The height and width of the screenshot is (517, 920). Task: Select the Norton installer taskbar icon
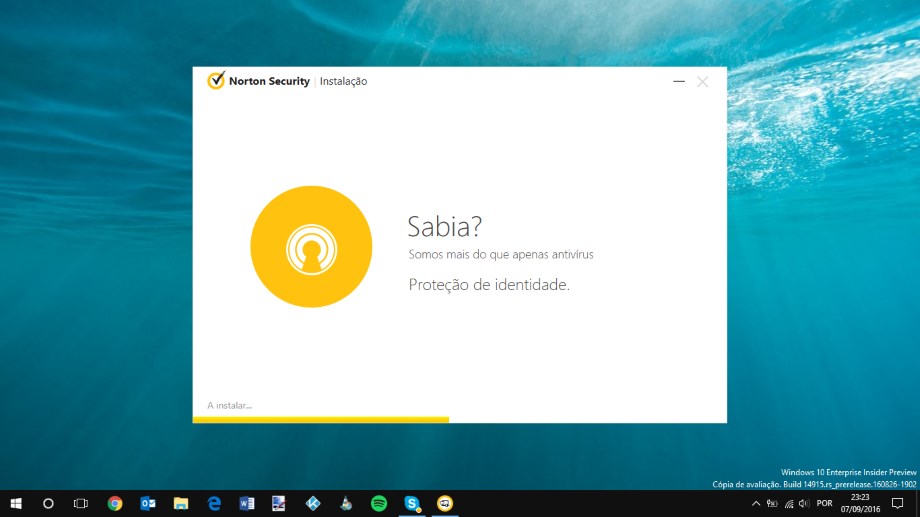[444, 503]
